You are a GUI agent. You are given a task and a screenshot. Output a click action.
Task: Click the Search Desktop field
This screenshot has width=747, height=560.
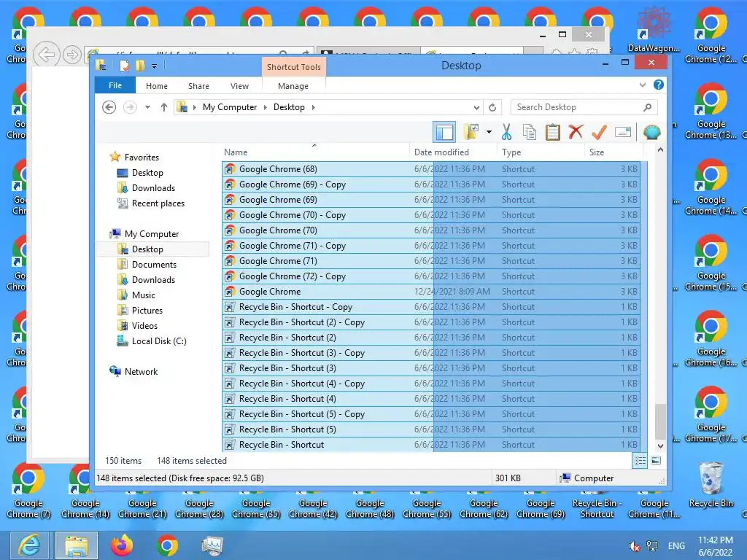(584, 107)
